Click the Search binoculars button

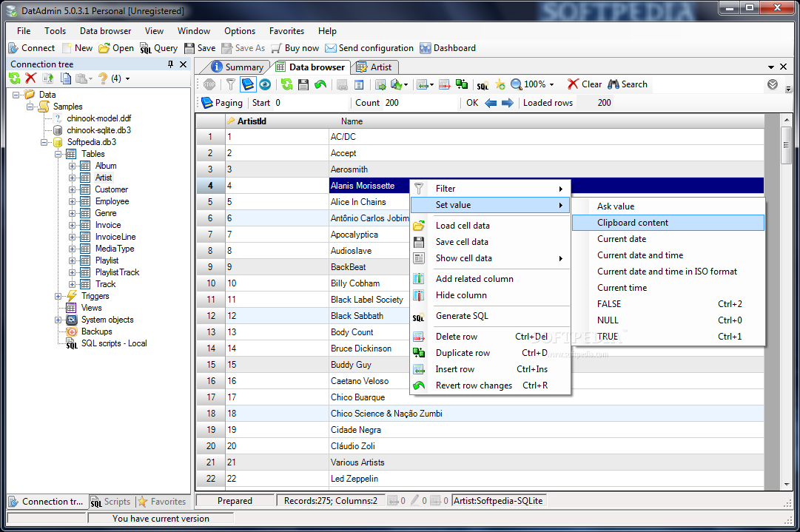pyautogui.click(x=628, y=84)
